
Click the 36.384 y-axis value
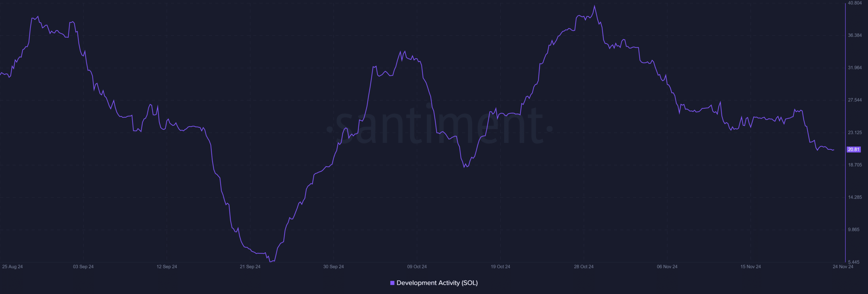click(x=855, y=35)
